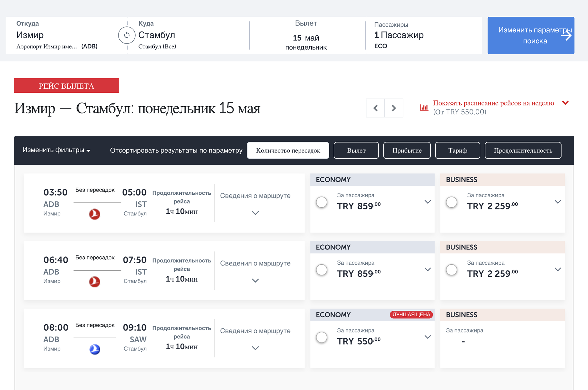Click BUSINESS header of 08:00 flight
The width and height of the screenshot is (588, 390).
tap(502, 315)
